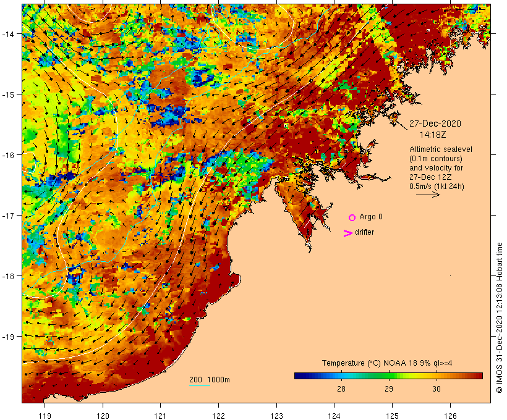This screenshot has height=420, width=507.
Task: Click the colorbar value label 30
Action: pos(436,389)
